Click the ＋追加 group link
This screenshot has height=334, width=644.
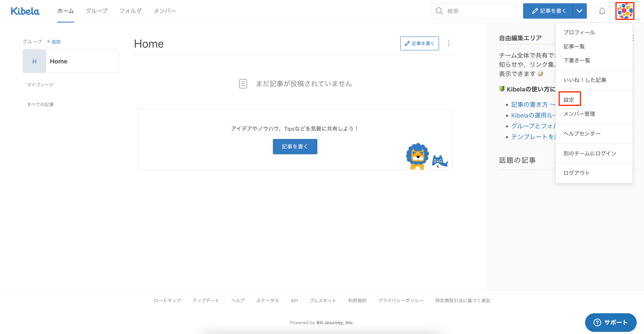coord(54,42)
